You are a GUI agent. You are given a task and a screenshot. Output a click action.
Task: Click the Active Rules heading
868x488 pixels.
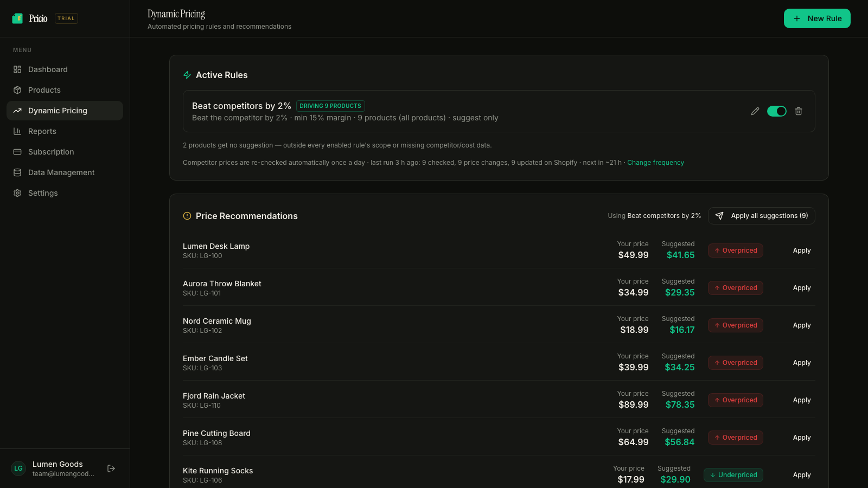point(222,75)
